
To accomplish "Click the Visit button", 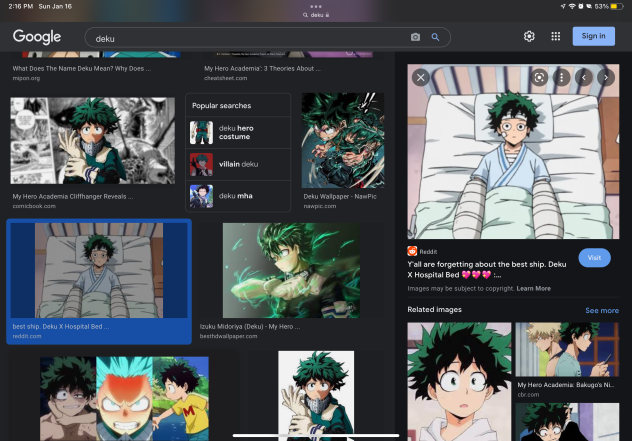I will click(x=595, y=258).
